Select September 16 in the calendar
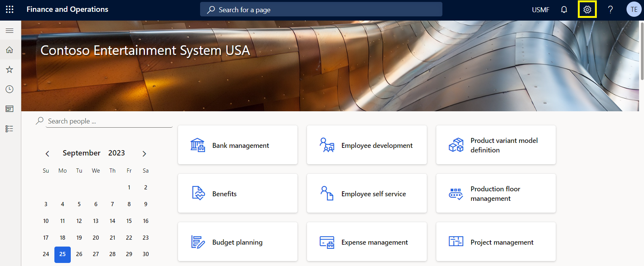This screenshot has width=644, height=266. (x=146, y=221)
